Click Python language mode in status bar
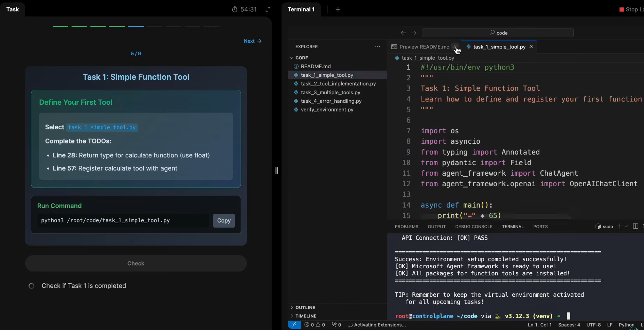Image resolution: width=644 pixels, height=330 pixels. [626, 325]
